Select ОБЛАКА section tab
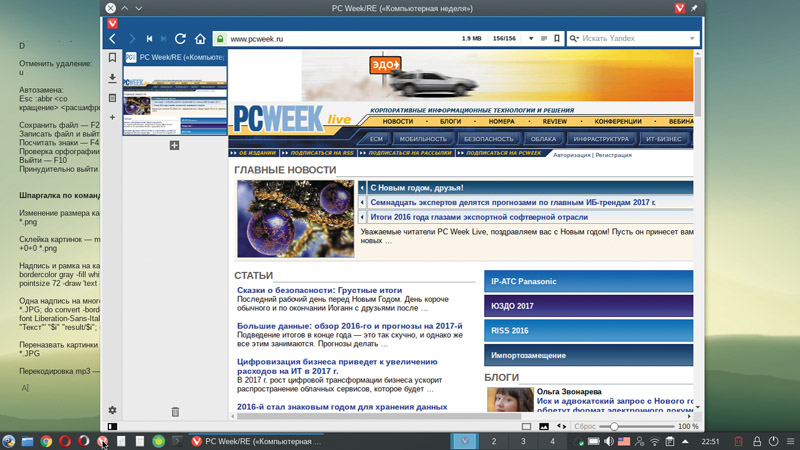Viewport: 800px width, 450px height. [543, 139]
